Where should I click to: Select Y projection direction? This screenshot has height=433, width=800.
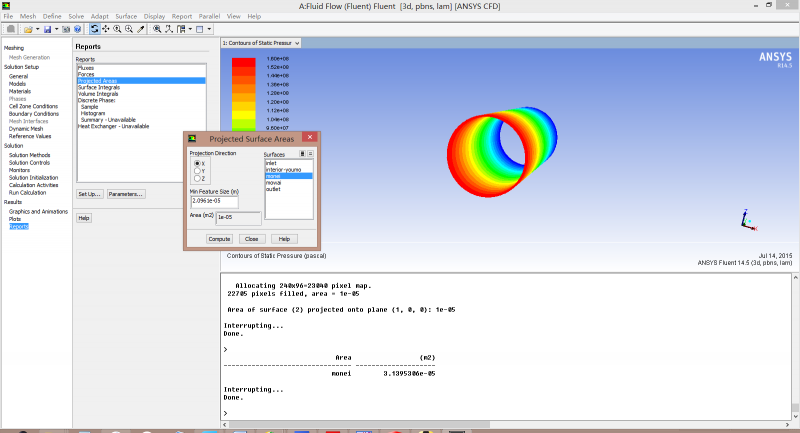pyautogui.click(x=197, y=171)
